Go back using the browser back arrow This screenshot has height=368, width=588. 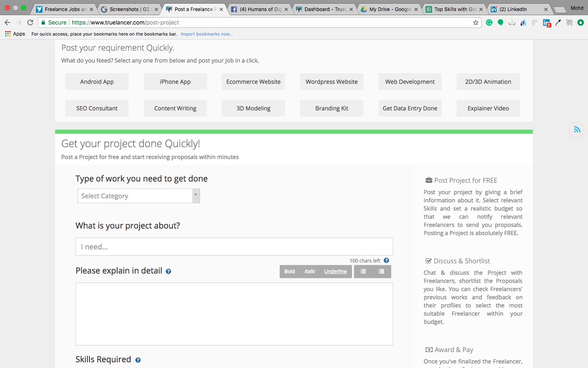point(7,22)
